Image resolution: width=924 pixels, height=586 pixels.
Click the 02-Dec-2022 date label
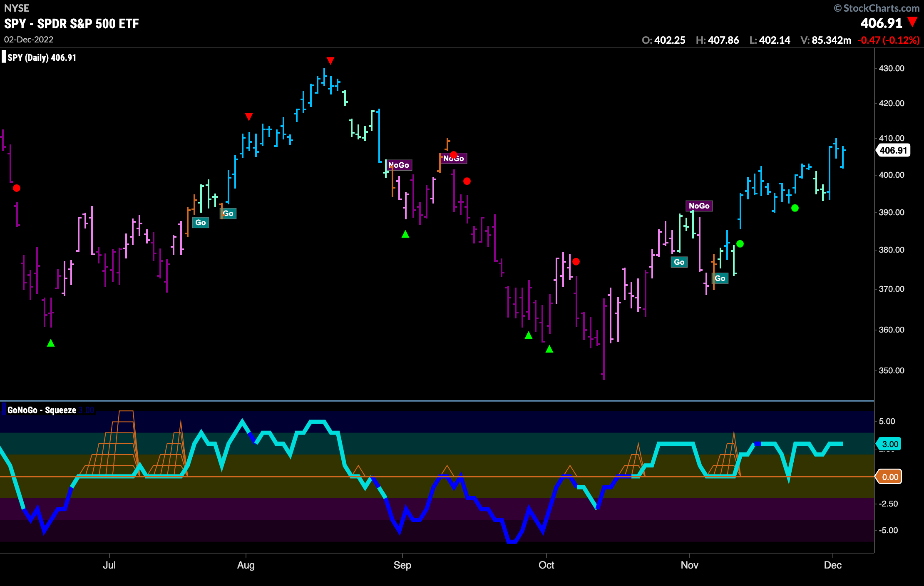tap(29, 40)
